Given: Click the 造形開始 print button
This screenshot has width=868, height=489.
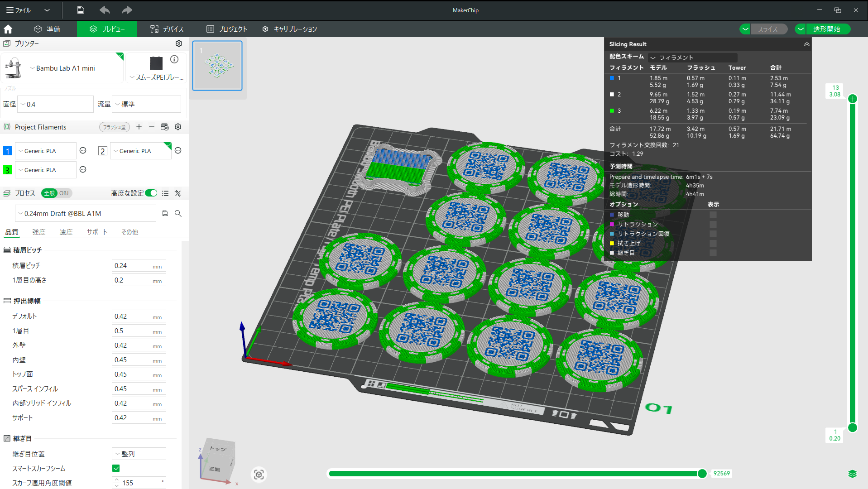Looking at the screenshot, I should pos(827,29).
